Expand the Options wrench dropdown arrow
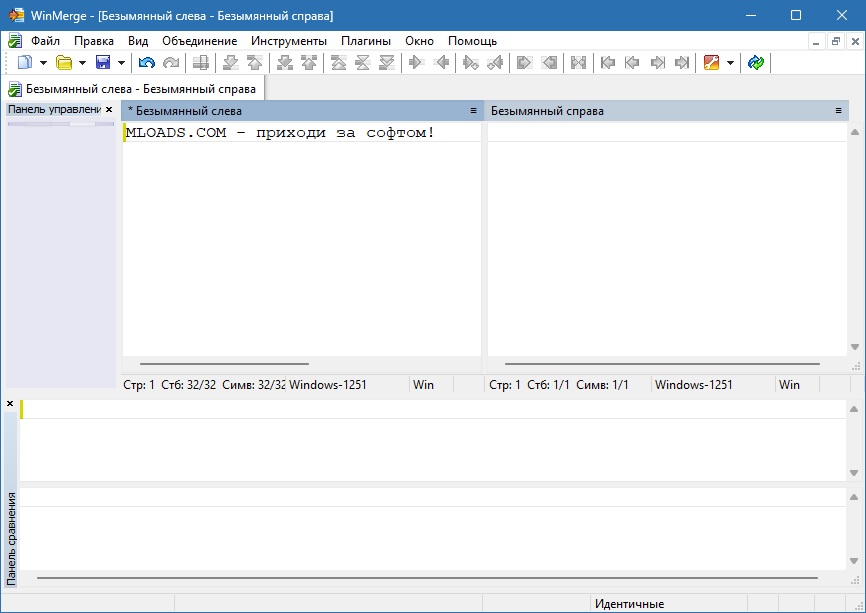Screen dimensions: 866x613 click(730, 63)
